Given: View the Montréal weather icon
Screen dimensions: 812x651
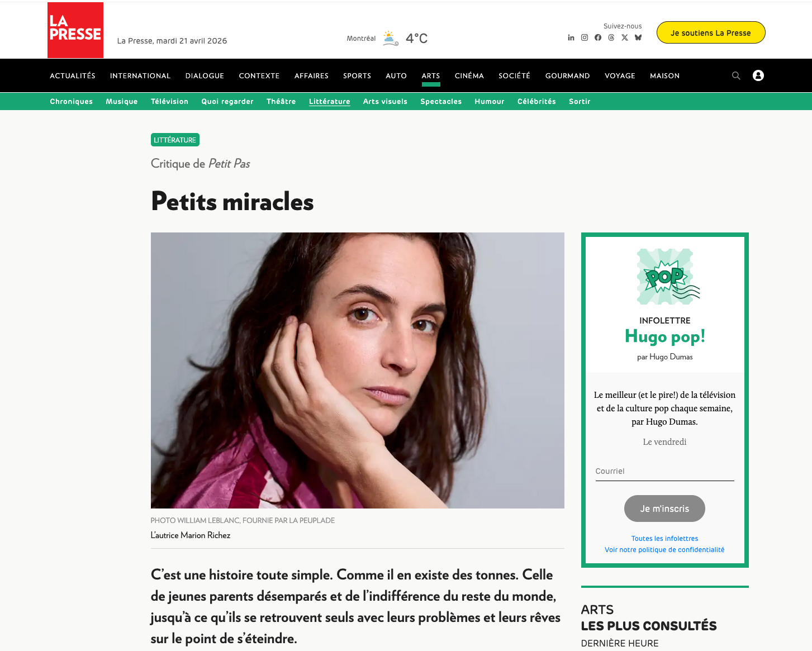Looking at the screenshot, I should 390,38.
